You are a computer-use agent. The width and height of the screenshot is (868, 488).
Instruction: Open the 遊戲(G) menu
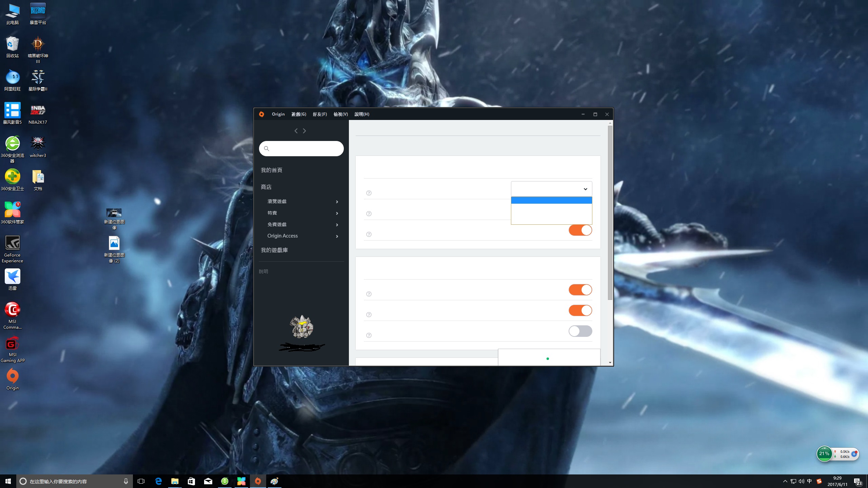point(298,114)
